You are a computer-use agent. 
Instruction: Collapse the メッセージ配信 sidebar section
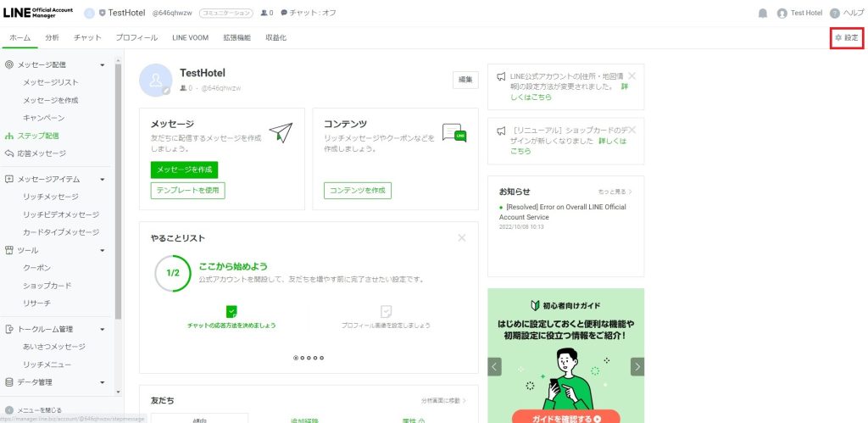tap(103, 64)
